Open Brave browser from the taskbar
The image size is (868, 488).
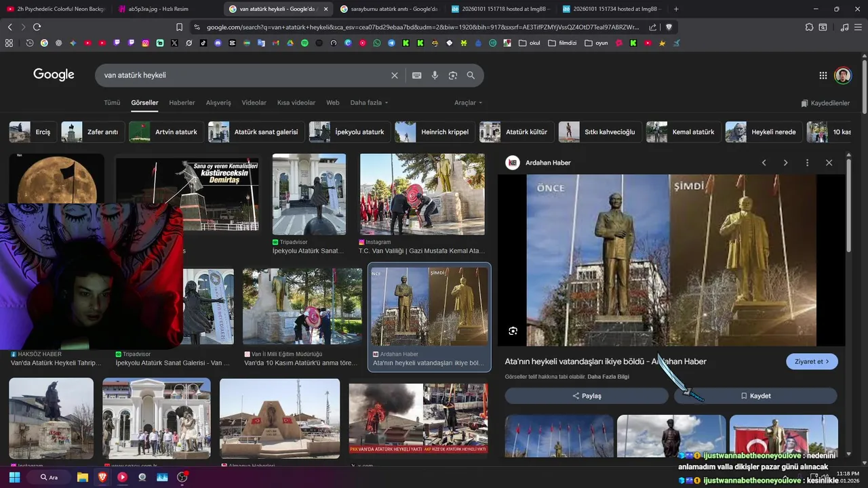point(102,477)
